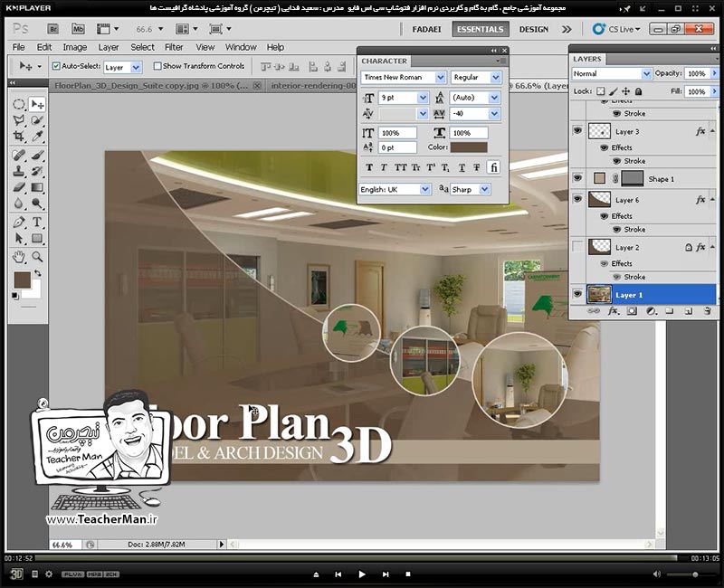Open the File menu
This screenshot has height=588, width=724.
(18, 47)
